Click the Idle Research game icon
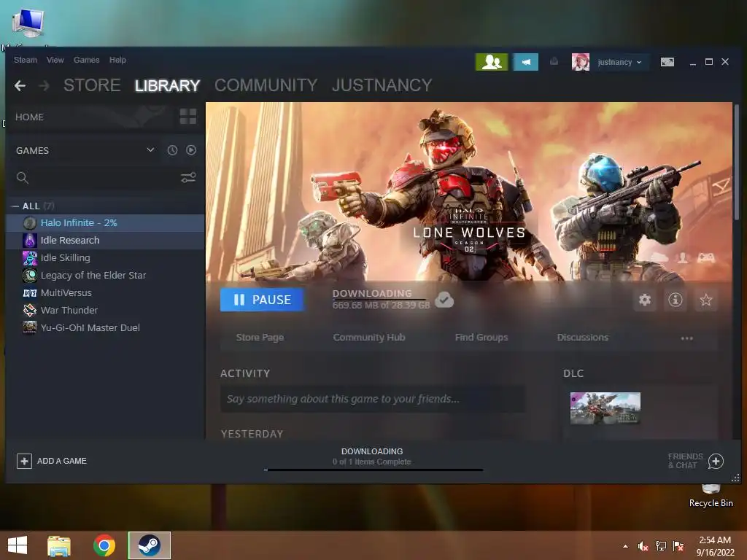 pyautogui.click(x=29, y=240)
